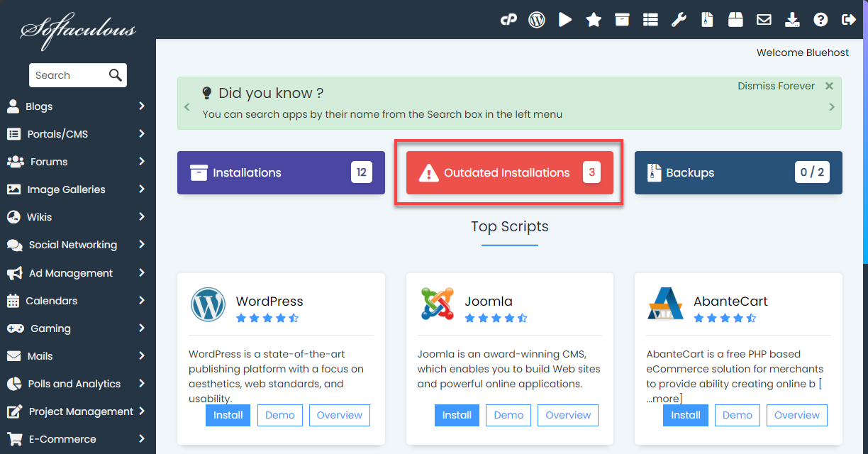Expand the Forums category in sidebar
Screen dimensions: 868x454
click(77, 162)
